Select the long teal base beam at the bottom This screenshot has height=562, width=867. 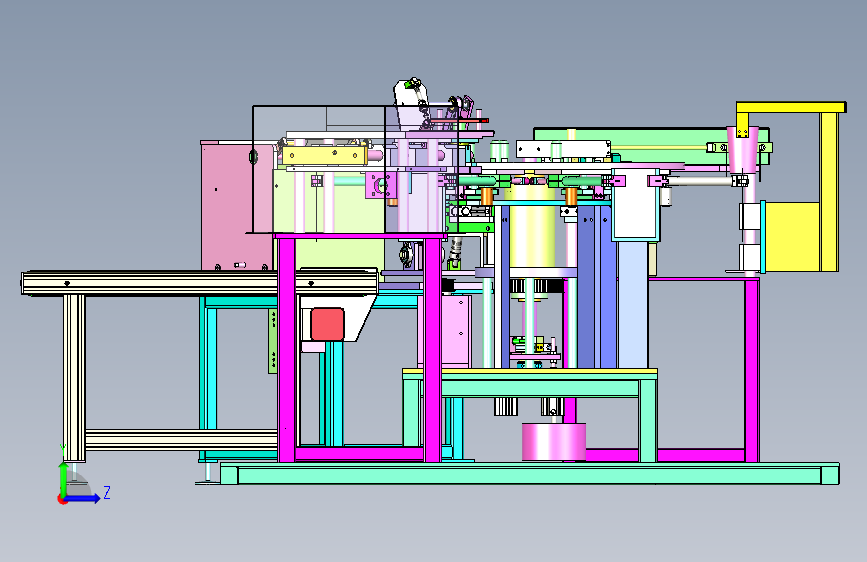[x=530, y=475]
